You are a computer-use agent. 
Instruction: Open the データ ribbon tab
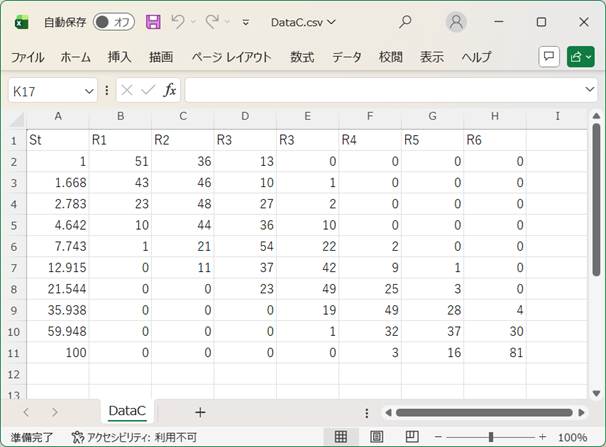click(347, 57)
